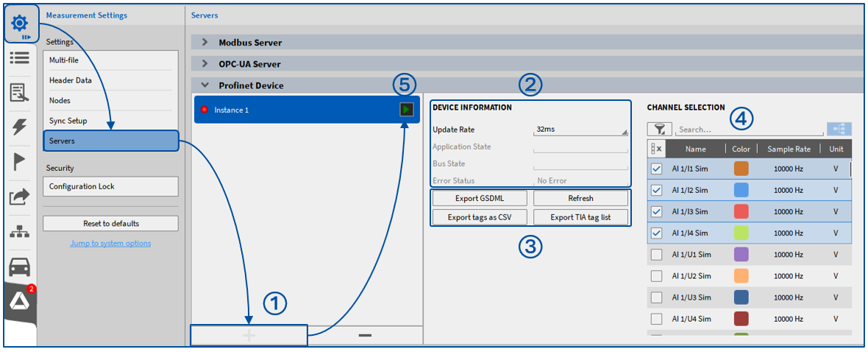Collapse the Profinet Device section
Viewport: 868px width, 352px height.
pyautogui.click(x=205, y=85)
